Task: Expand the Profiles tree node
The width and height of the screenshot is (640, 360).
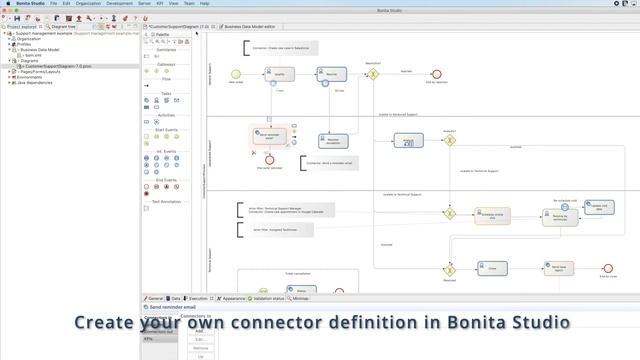Action: [9, 44]
